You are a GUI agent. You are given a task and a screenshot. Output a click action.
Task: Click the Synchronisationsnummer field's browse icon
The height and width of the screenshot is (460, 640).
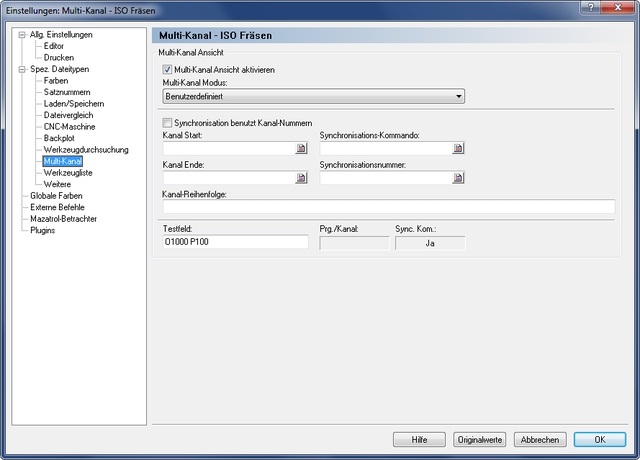tap(458, 178)
